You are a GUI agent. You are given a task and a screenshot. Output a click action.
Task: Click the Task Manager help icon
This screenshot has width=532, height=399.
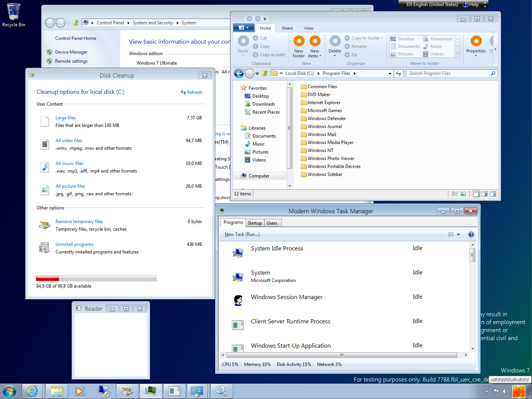tap(471, 234)
